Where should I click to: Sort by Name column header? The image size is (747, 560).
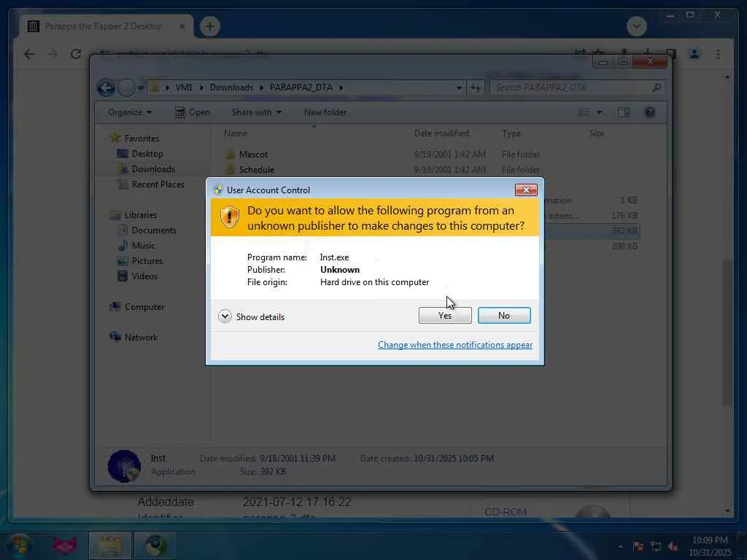(236, 133)
